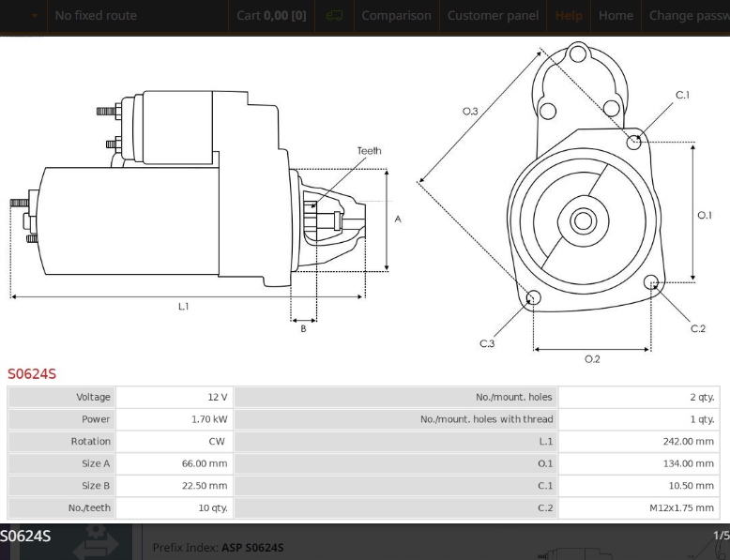Click the 1/5 image counter
Screen dimensions: 730x560
722,536
